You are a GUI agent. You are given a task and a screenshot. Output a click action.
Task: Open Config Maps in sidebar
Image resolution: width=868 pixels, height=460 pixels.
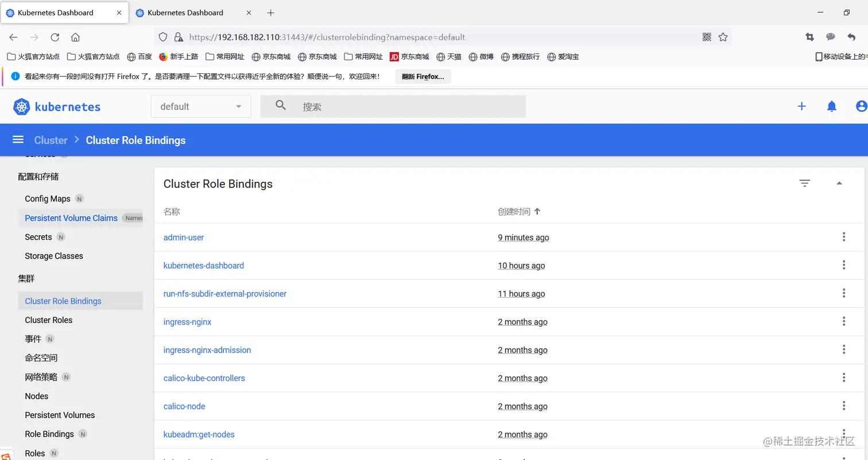(x=48, y=199)
